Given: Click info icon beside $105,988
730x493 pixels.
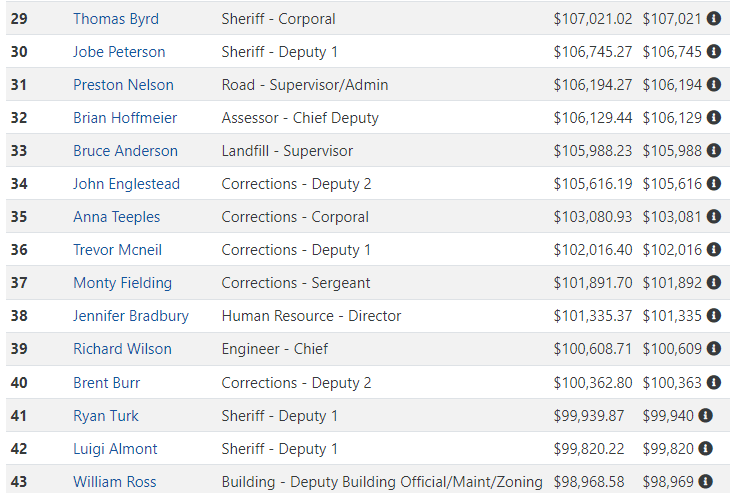Looking at the screenshot, I should 714,150.
